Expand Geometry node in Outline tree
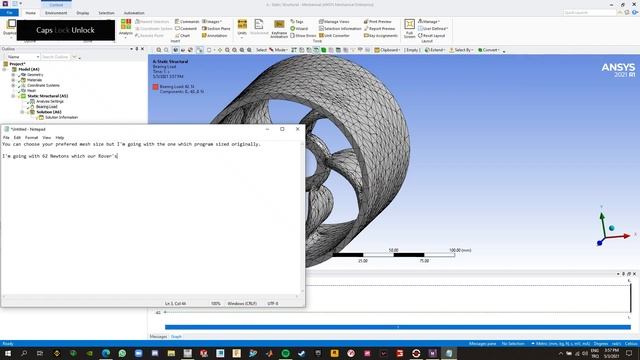Viewport: 640px width, 360px height. (x=13, y=75)
